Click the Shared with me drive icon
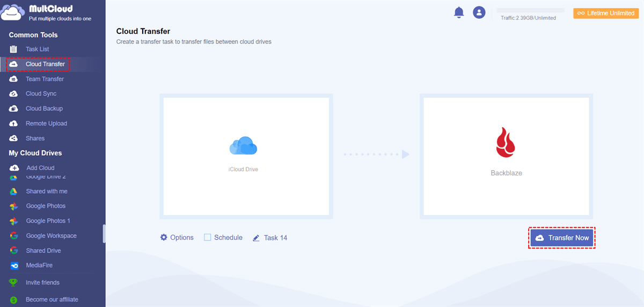Viewport: 644px width, 307px height. point(14,192)
